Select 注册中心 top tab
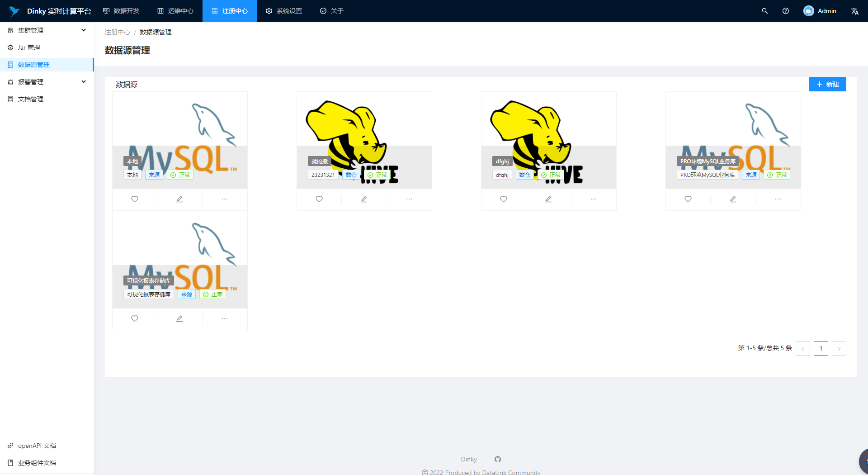Viewport: 868px width, 475px height. 230,11
